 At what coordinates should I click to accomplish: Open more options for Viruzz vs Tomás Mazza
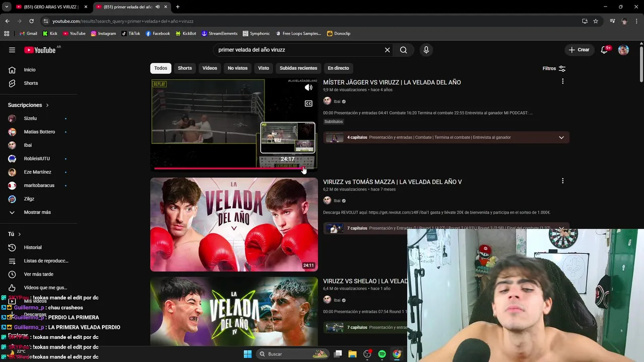point(562,181)
